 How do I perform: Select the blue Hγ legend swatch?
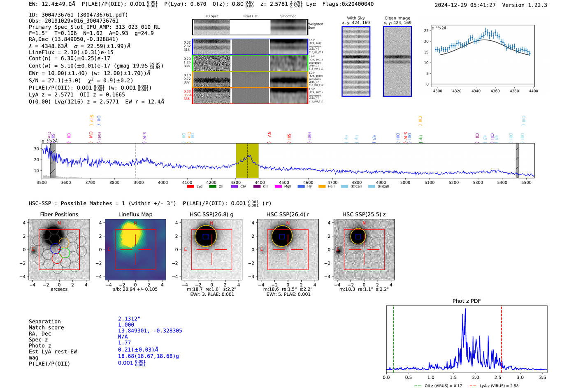(x=301, y=187)
